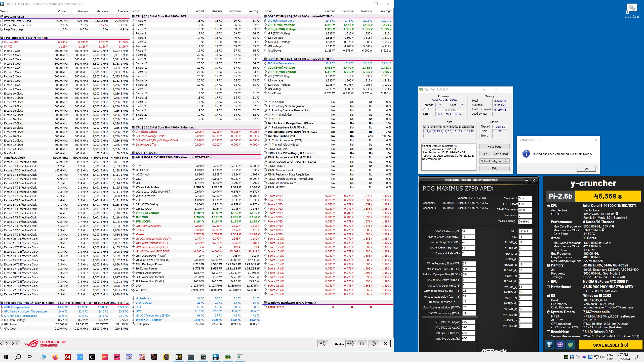Click the HWiNFO expand columns arrows button
The width and height of the screenshot is (644, 362).
[4, 343]
